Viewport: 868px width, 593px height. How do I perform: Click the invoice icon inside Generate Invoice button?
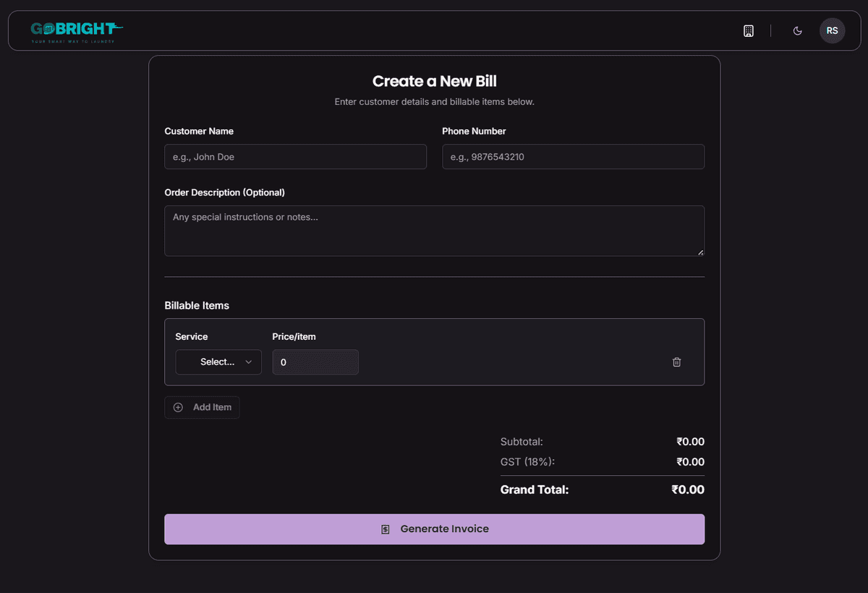(x=385, y=529)
